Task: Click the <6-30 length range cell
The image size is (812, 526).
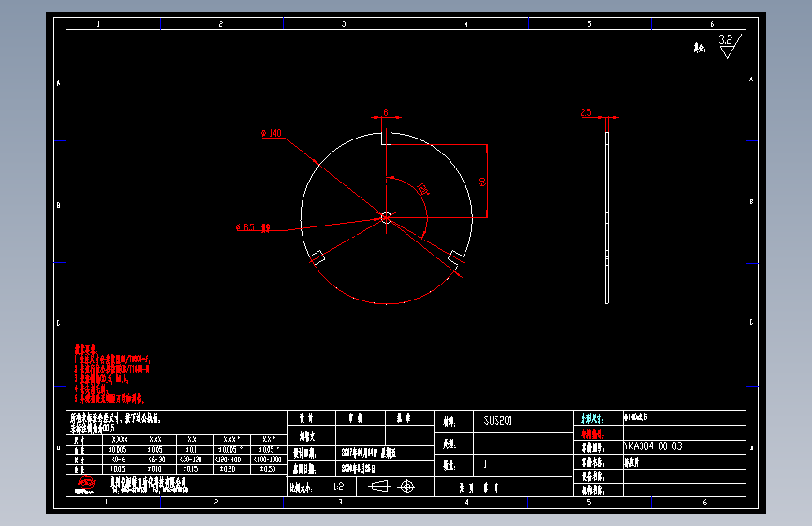Action: pos(158,460)
